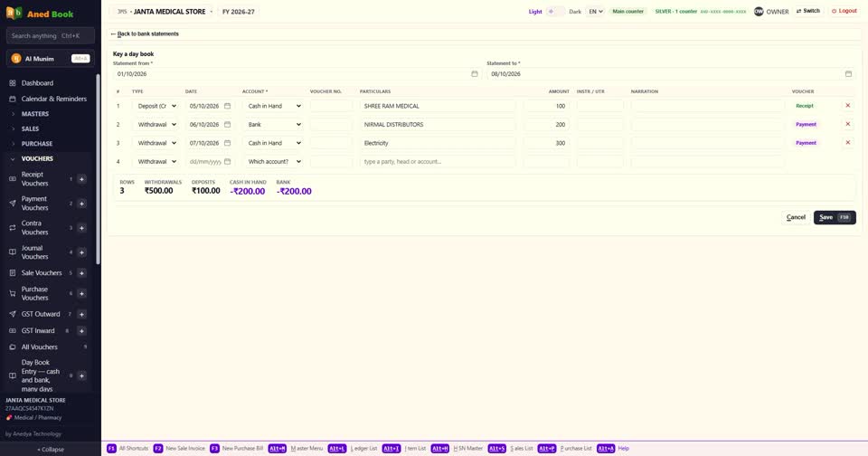Click the Switch button in header
The height and width of the screenshot is (456, 868).
click(807, 11)
